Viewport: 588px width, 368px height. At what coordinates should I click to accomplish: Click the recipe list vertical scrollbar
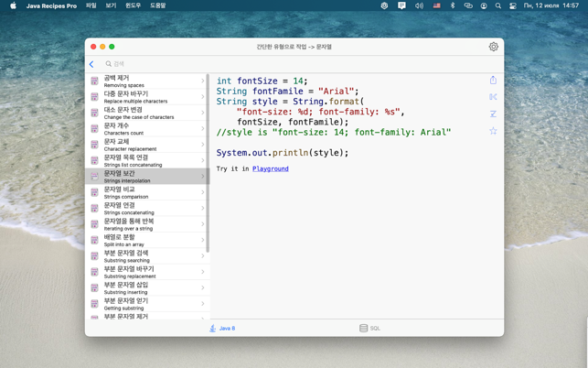click(208, 163)
